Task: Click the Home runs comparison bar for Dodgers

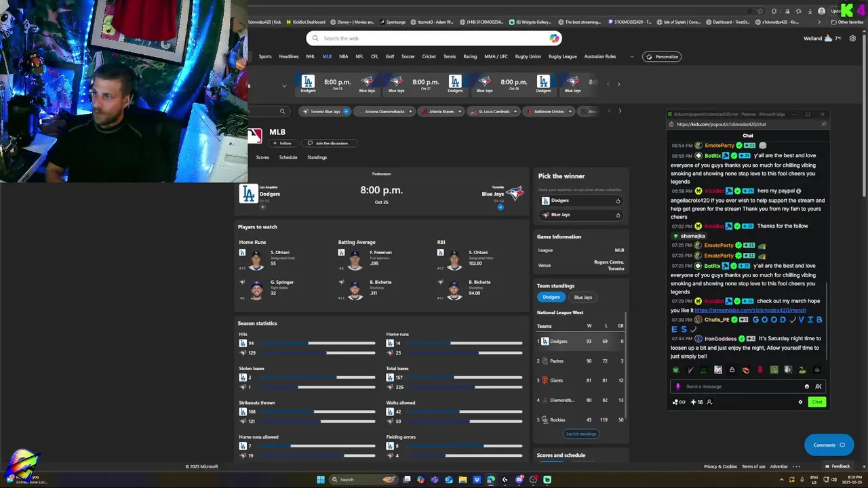Action: pyautogui.click(x=464, y=343)
